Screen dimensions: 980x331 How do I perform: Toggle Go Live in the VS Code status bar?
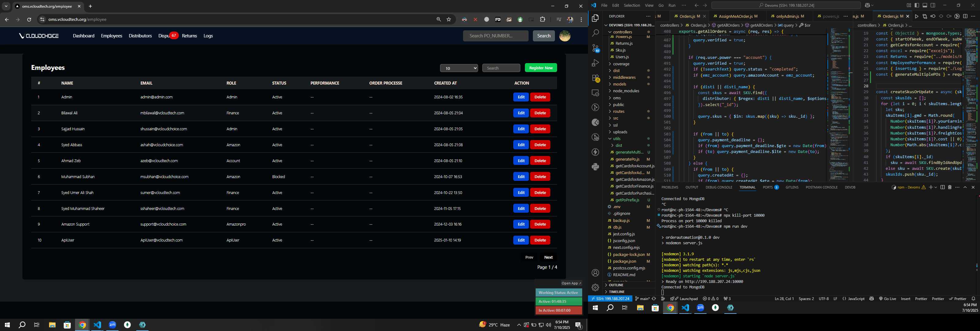[888, 299]
